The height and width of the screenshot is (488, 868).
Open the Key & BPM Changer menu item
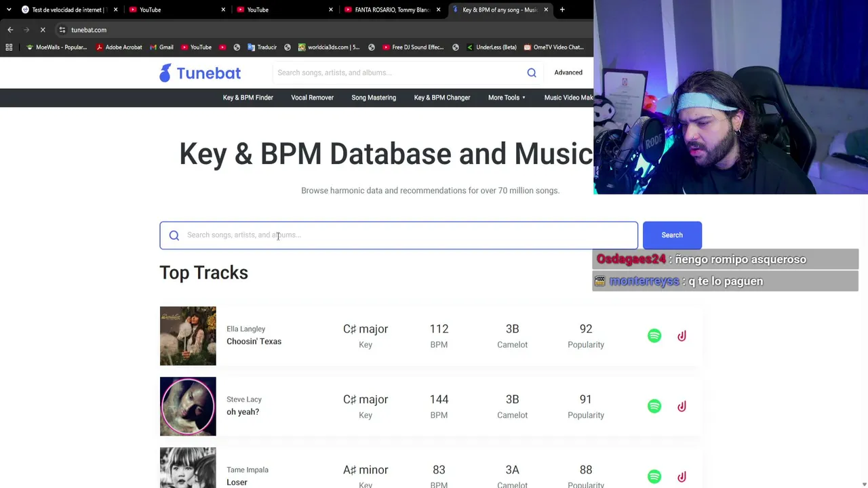(442, 98)
